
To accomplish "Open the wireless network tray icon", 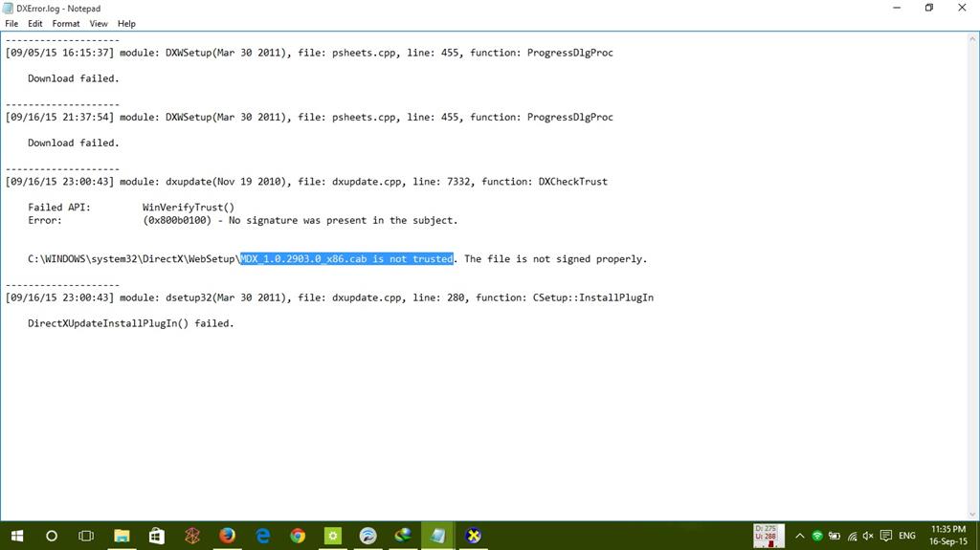I will 852,536.
